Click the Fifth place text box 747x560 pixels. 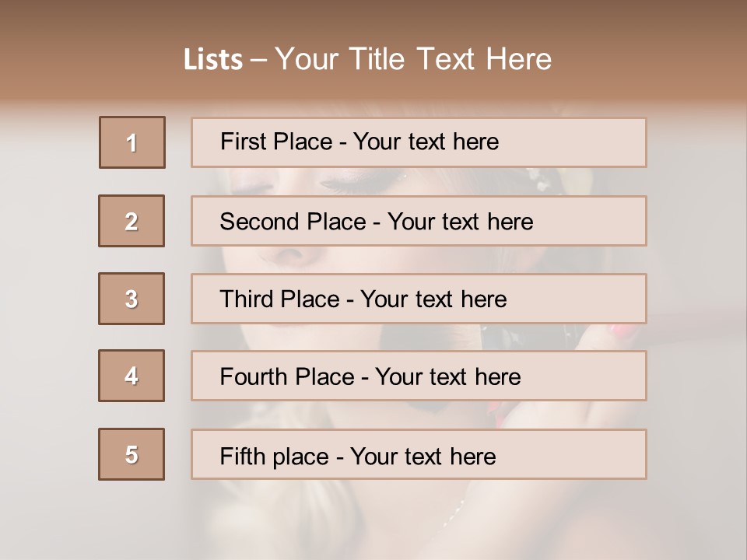(x=419, y=453)
